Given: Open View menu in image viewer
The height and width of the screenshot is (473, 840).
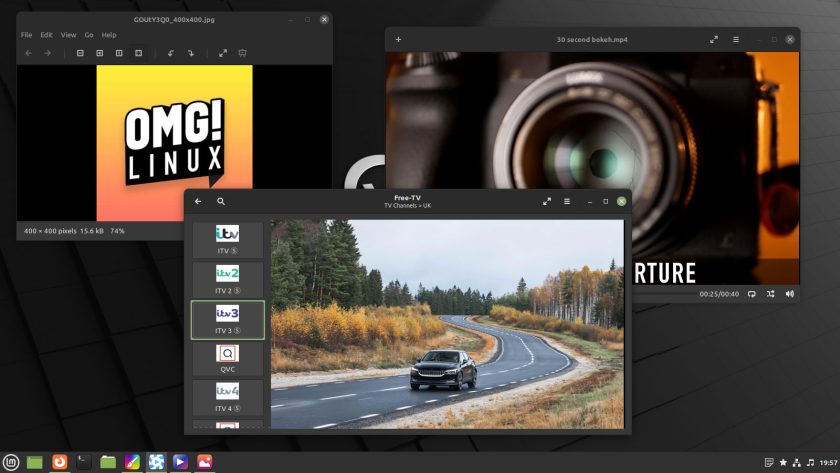Looking at the screenshot, I should pos(68,35).
